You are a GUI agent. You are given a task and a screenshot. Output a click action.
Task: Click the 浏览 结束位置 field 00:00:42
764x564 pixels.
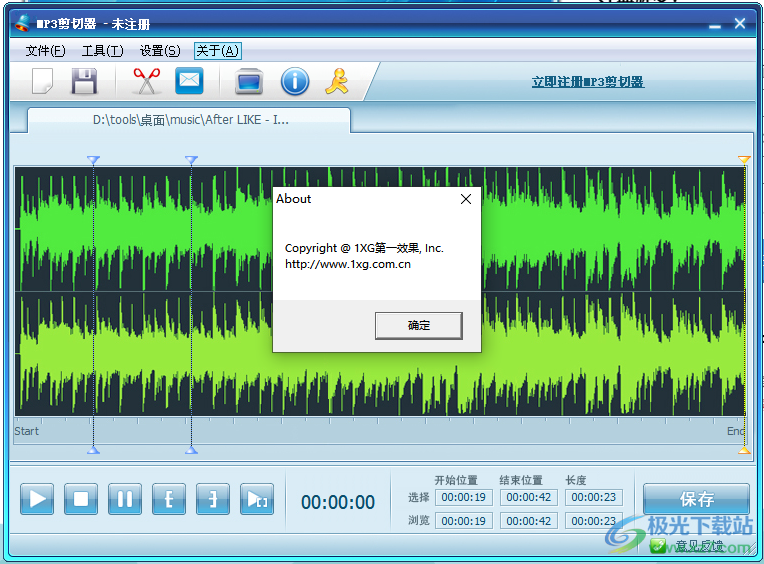(528, 521)
